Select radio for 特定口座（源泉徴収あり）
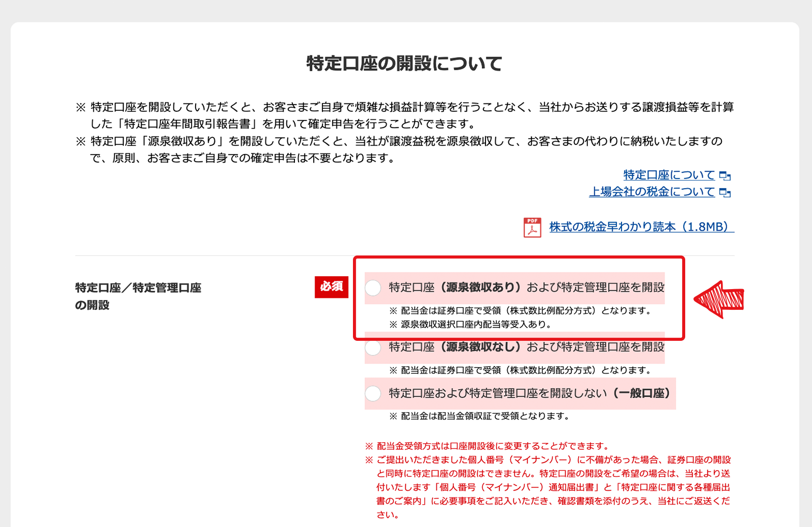Viewport: 812px width, 527px height. (373, 288)
